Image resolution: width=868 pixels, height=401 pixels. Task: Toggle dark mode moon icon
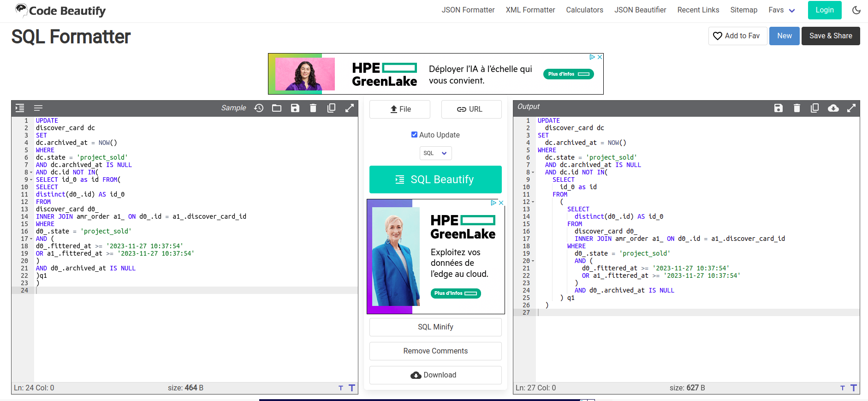[856, 10]
